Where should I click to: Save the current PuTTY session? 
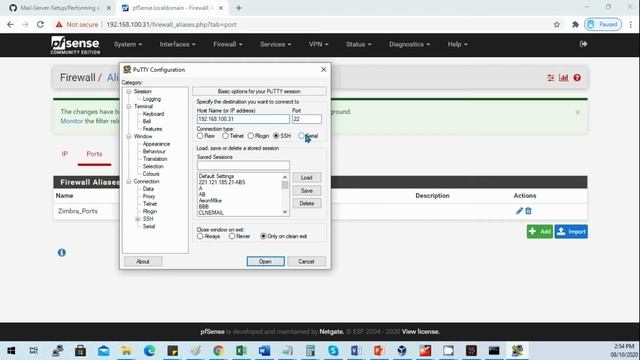[307, 191]
